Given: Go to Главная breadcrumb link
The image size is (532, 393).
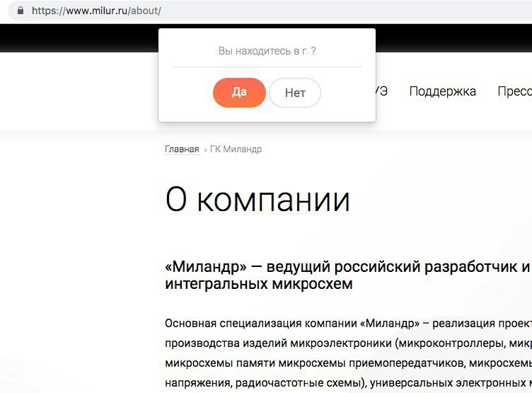Looking at the screenshot, I should (182, 149).
